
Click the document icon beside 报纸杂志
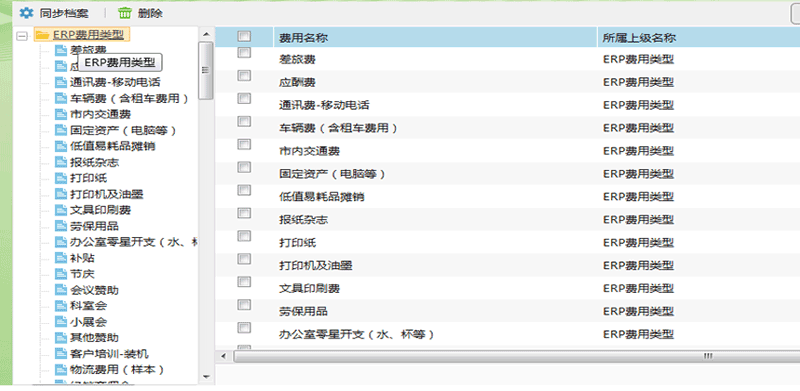61,162
